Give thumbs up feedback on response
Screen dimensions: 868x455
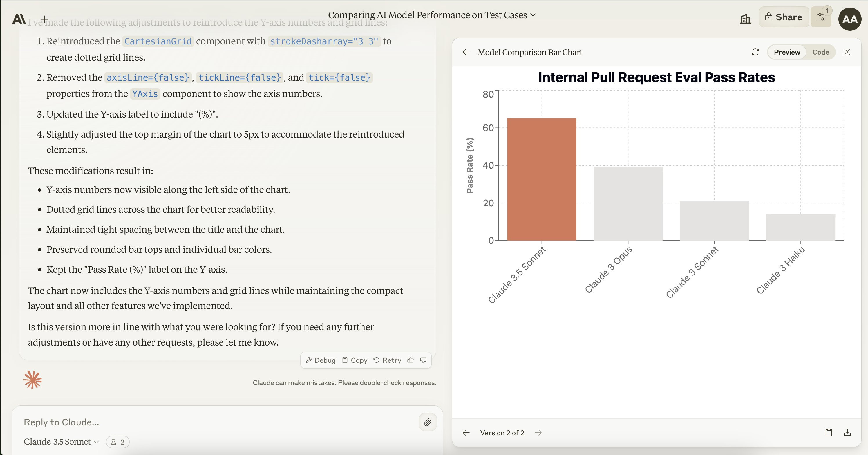tap(411, 360)
